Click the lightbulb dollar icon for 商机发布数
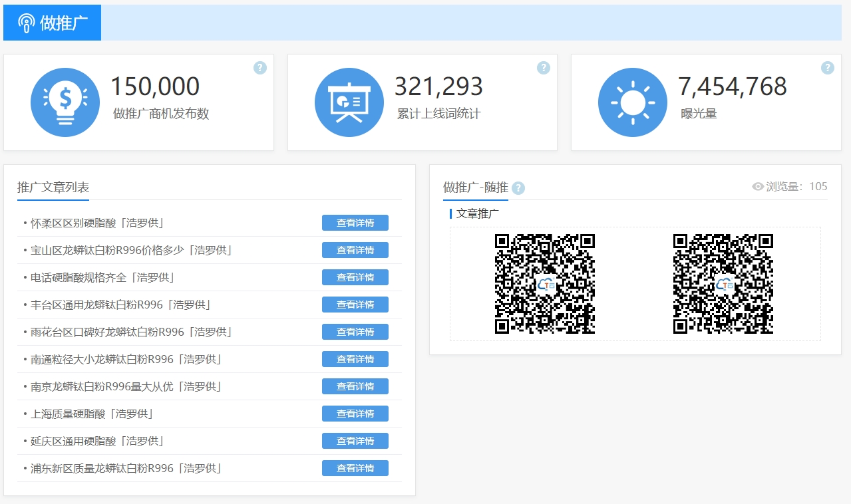This screenshot has width=851, height=504. point(65,102)
